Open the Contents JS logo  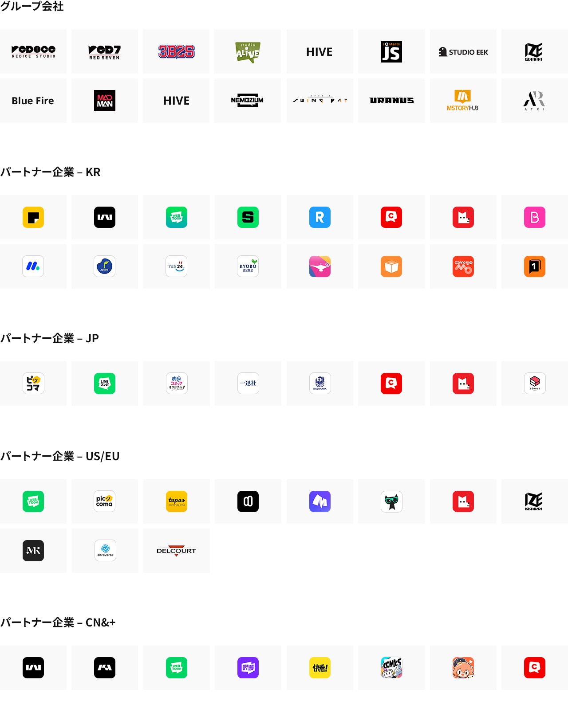click(391, 51)
